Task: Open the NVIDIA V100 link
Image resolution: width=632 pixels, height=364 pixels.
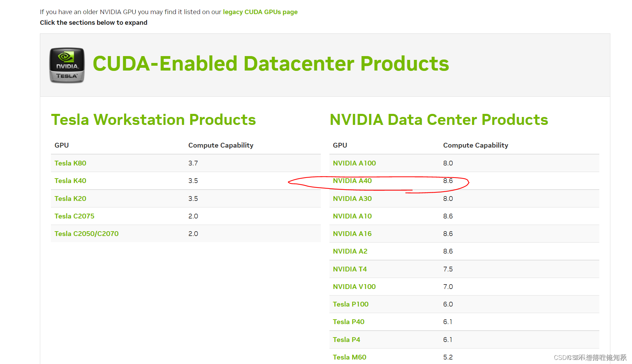Action: click(x=354, y=287)
